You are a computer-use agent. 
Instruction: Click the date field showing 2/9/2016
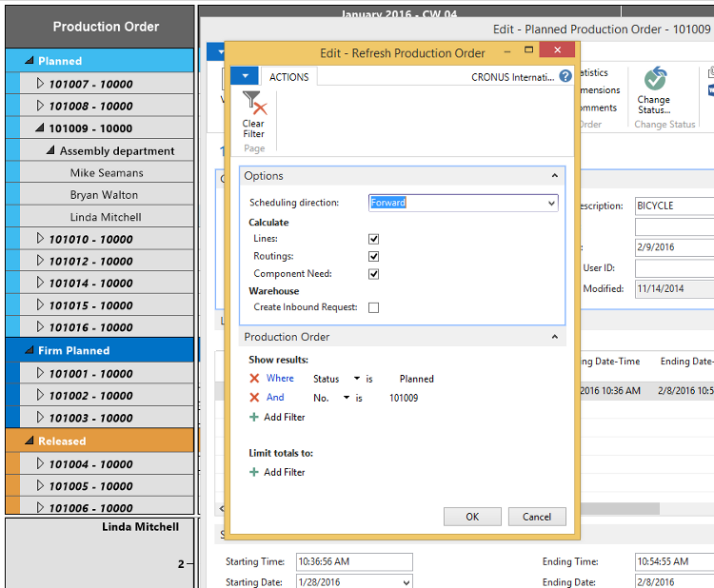point(674,247)
